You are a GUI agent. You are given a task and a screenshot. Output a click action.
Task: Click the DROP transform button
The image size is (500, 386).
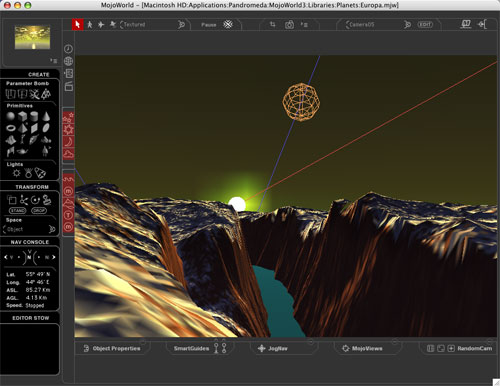(x=39, y=211)
